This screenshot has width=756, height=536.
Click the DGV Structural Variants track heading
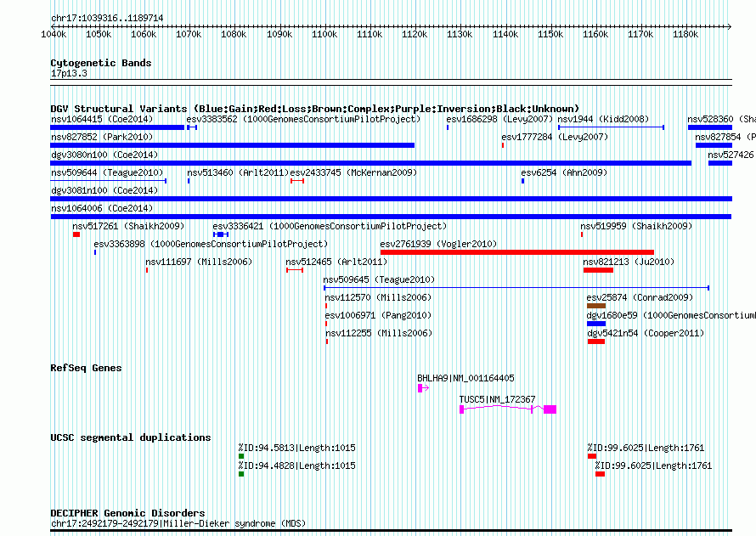pyautogui.click(x=314, y=109)
